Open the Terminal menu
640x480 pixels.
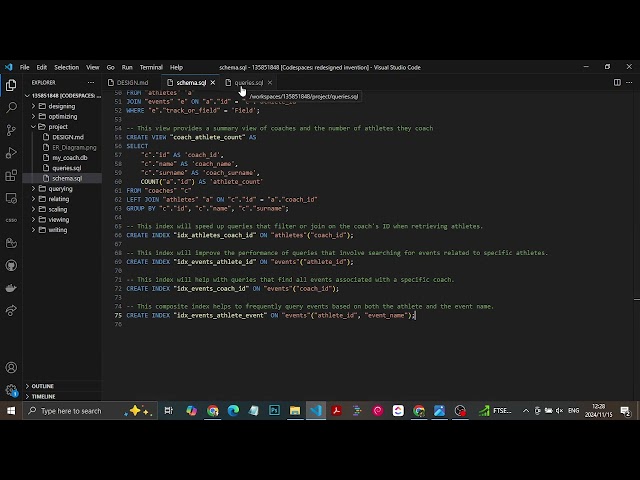click(x=151, y=67)
